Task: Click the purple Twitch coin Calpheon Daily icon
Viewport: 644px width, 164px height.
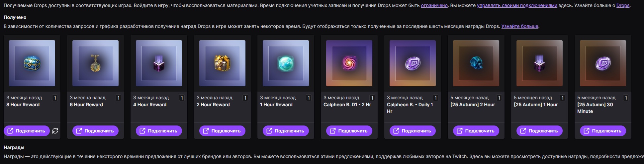Action: point(413,63)
